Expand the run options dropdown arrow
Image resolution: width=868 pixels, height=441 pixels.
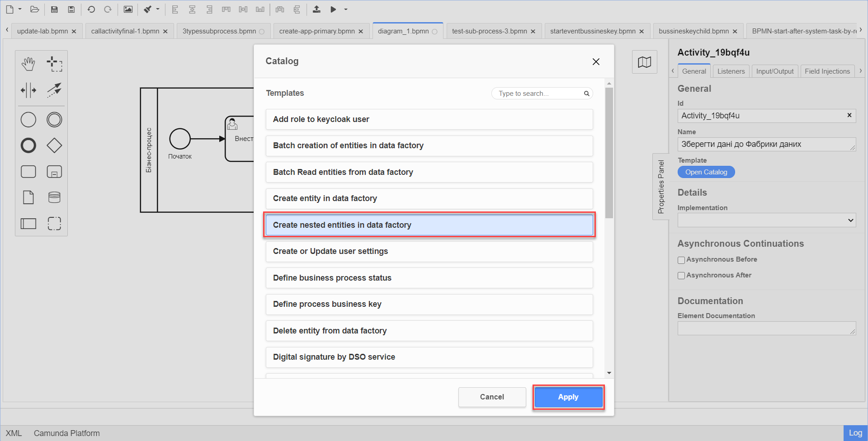346,9
